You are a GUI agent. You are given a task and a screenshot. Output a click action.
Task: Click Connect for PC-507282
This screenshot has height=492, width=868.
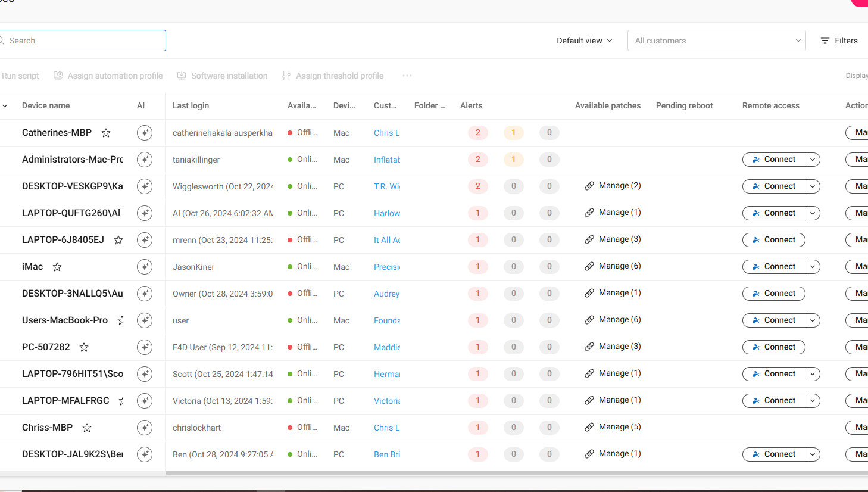tap(774, 347)
